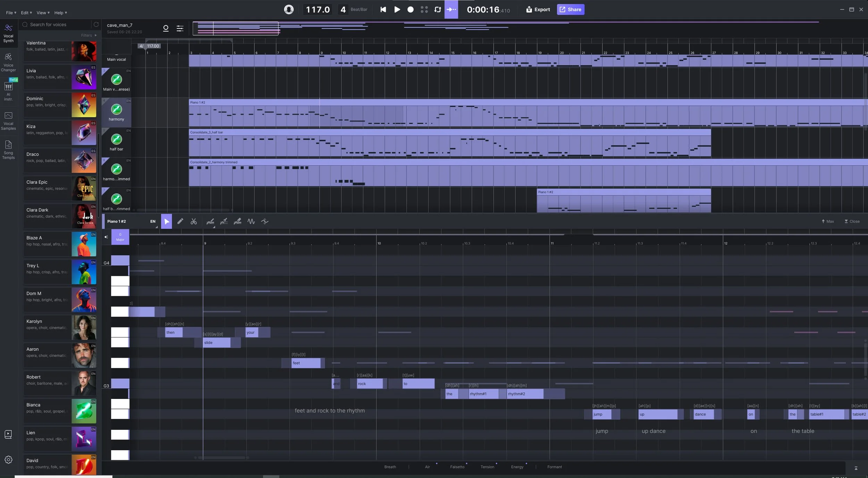The image size is (868, 478).
Task: Toggle the follow-playhead arrow button
Action: tap(451, 10)
